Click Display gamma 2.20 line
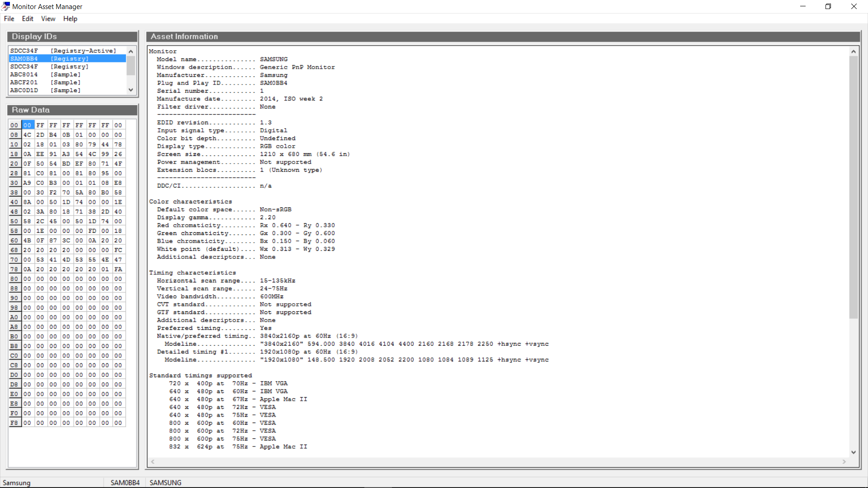Viewport: 868px width, 488px height. pyautogui.click(x=216, y=217)
